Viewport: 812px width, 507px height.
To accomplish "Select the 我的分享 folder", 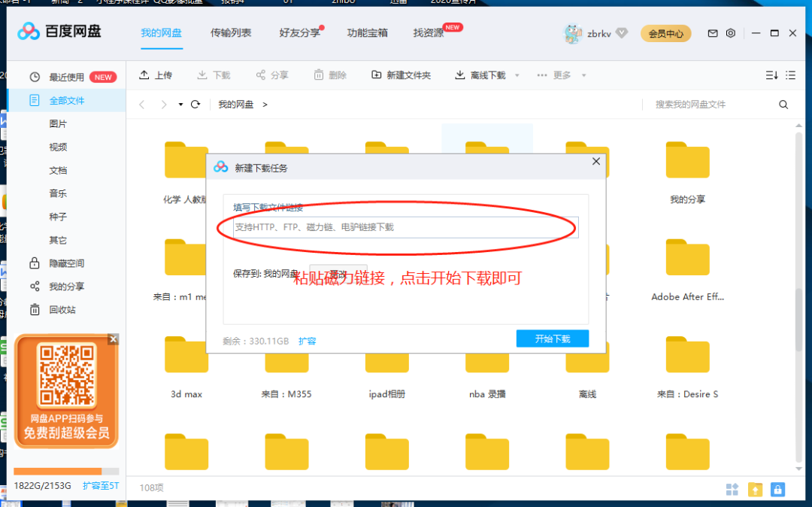I will 687,173.
